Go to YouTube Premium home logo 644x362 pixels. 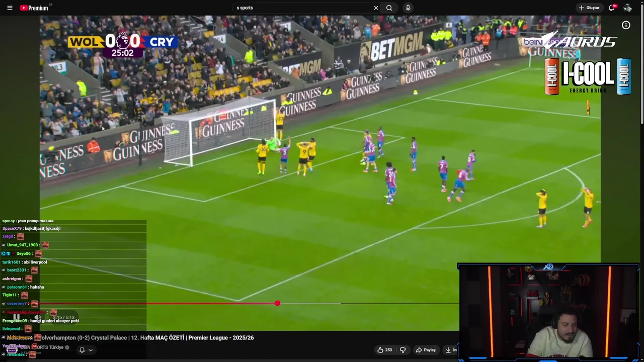click(x=35, y=8)
